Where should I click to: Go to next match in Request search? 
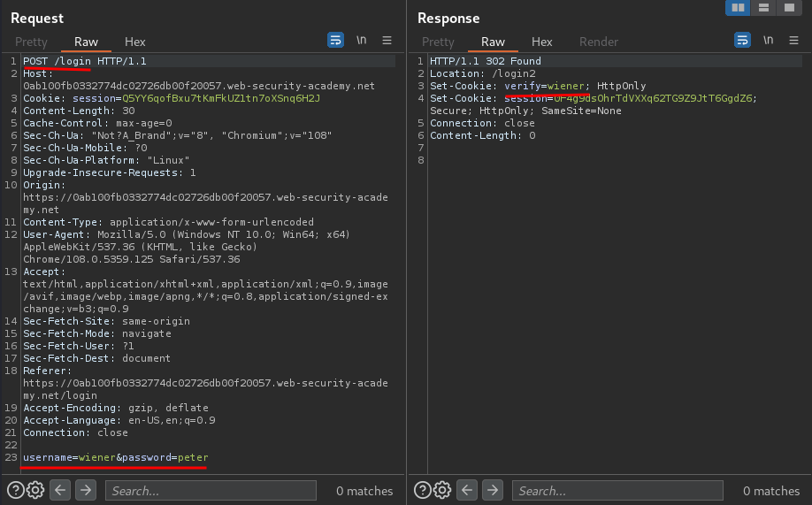(86, 490)
